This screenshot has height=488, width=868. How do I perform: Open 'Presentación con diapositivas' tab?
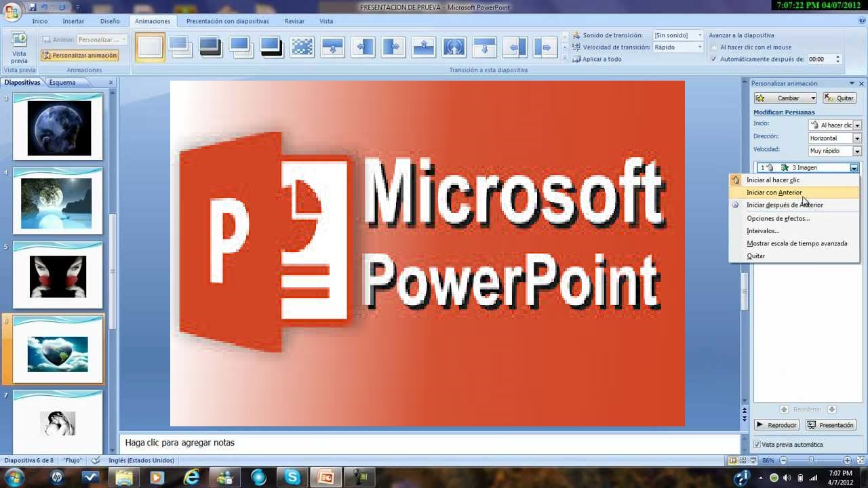click(228, 21)
